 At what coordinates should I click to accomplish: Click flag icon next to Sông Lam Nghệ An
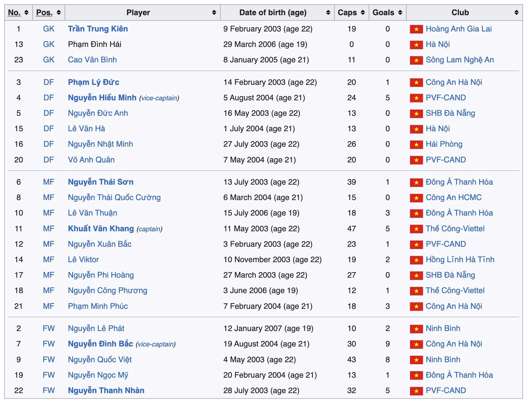pos(416,60)
